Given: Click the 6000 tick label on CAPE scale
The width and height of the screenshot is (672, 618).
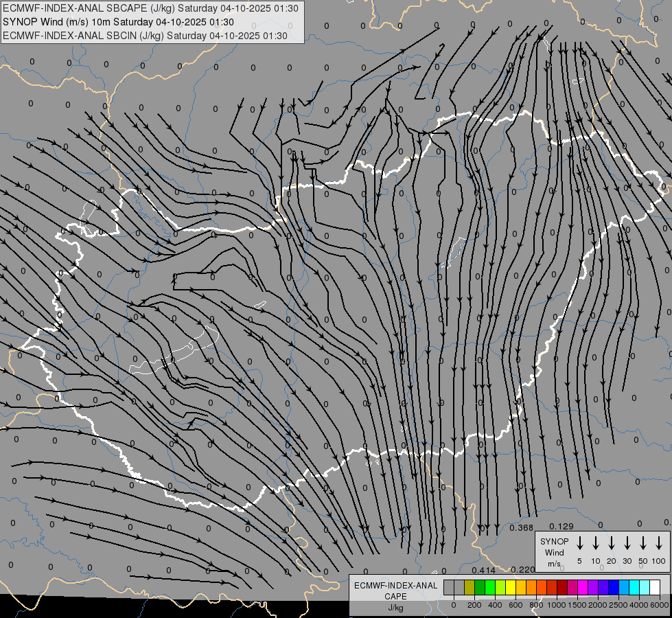Looking at the screenshot, I should click(x=659, y=605).
